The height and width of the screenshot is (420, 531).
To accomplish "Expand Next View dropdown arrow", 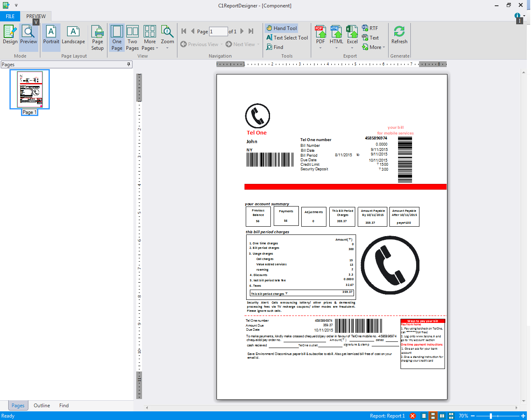I will pyautogui.click(x=259, y=44).
